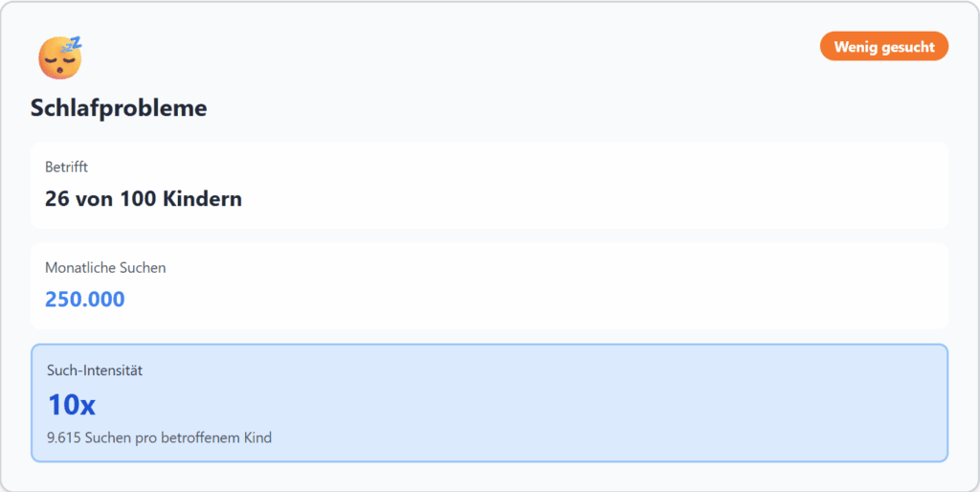The height and width of the screenshot is (492, 980).
Task: Select the Schlafprobleme heading
Action: [119, 108]
